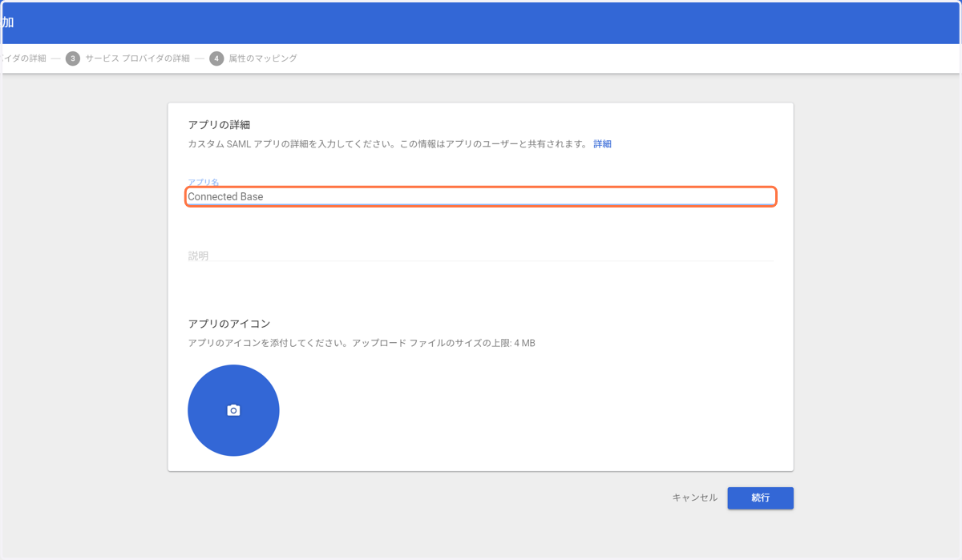Click the 続行 button
The height and width of the screenshot is (560, 962).
click(760, 498)
